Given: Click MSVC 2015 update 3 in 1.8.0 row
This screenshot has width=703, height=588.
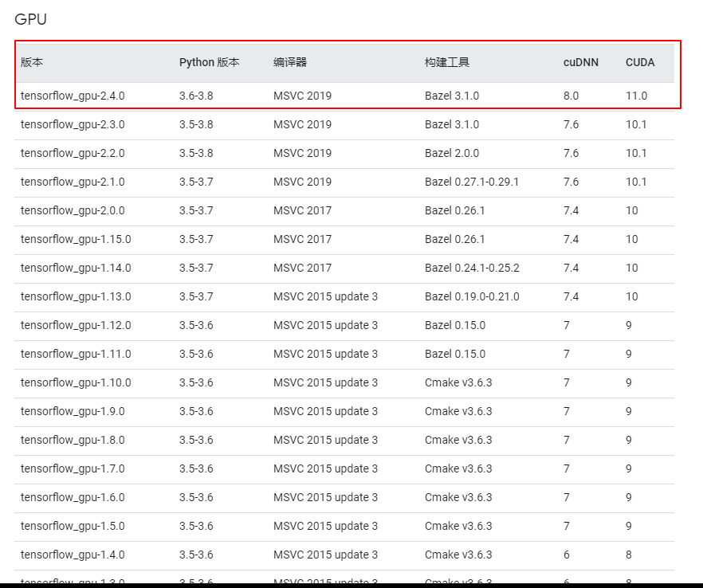Looking at the screenshot, I should tap(325, 440).
